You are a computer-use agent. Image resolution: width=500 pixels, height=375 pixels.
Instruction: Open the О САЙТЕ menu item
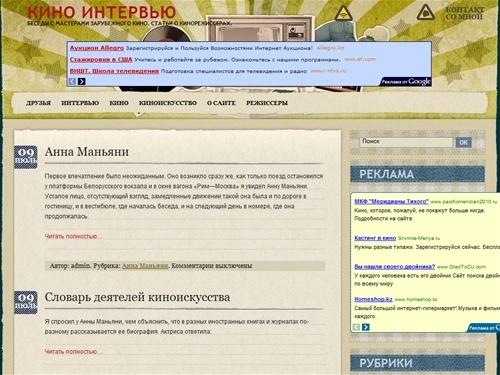pyautogui.click(x=221, y=103)
